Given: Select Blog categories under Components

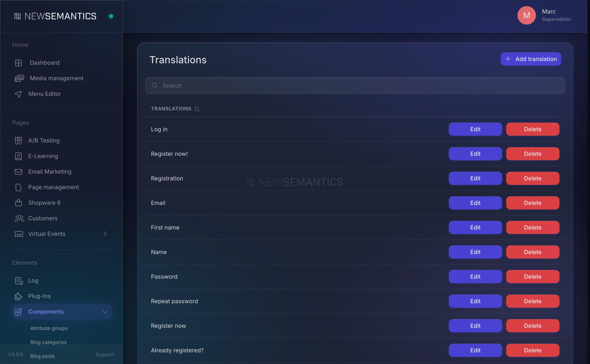Looking at the screenshot, I should [x=48, y=342].
